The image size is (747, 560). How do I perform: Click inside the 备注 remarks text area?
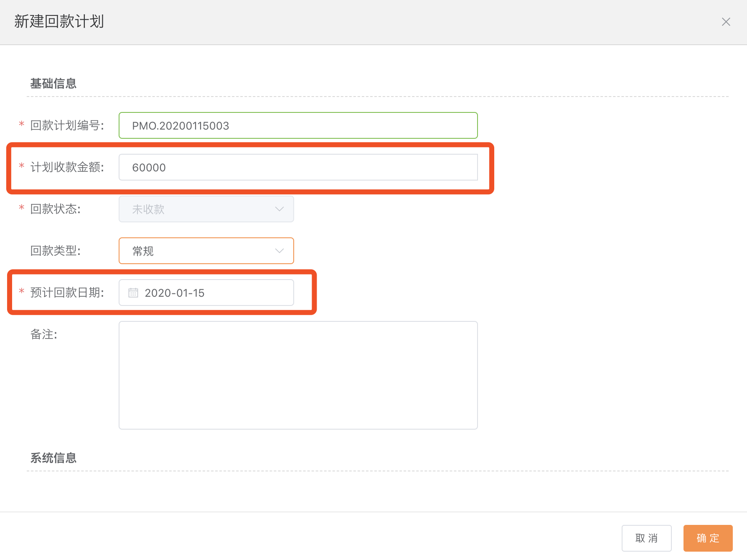(x=298, y=375)
